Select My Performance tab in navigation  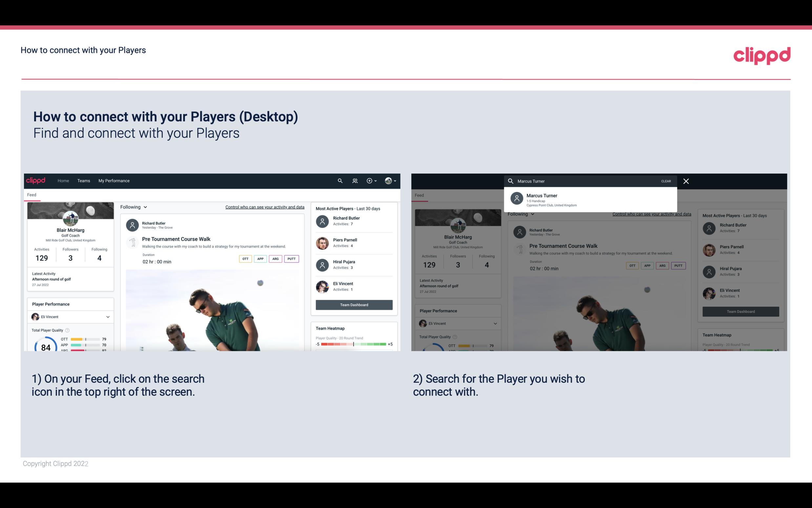click(x=114, y=180)
